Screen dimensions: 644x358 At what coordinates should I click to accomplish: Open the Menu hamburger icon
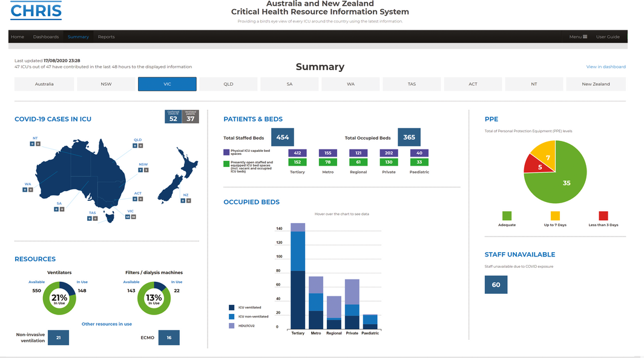point(584,37)
